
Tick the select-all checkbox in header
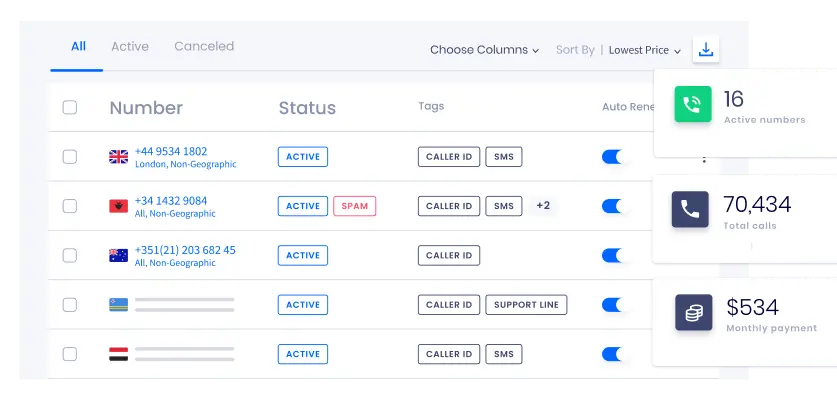pos(70,108)
